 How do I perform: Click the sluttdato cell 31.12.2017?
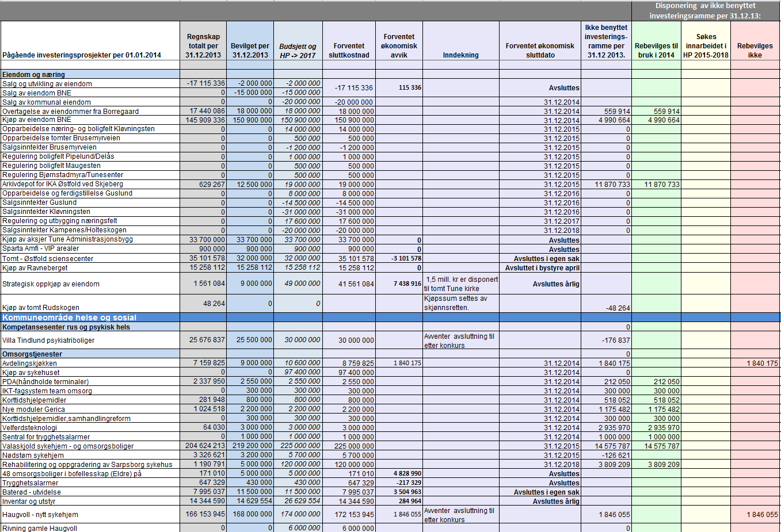pyautogui.click(x=562, y=221)
